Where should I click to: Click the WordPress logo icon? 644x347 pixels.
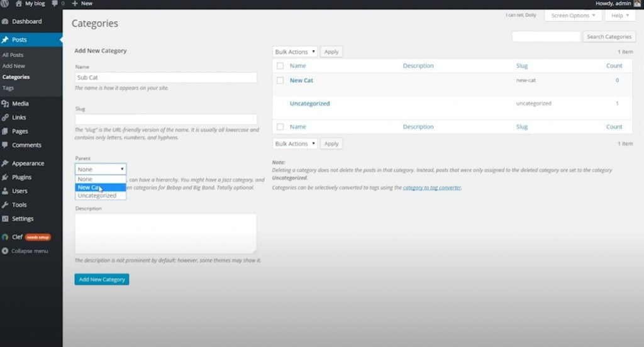click(x=5, y=4)
